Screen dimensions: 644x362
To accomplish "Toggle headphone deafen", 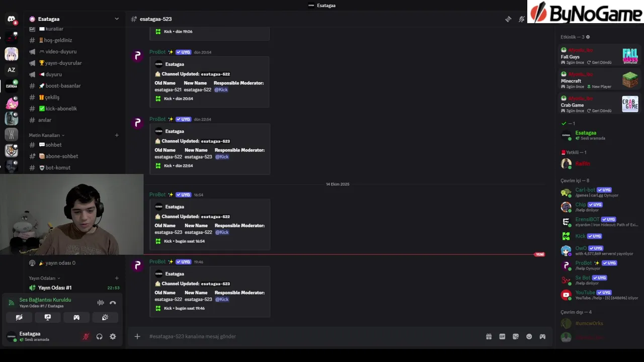I will pyautogui.click(x=99, y=336).
